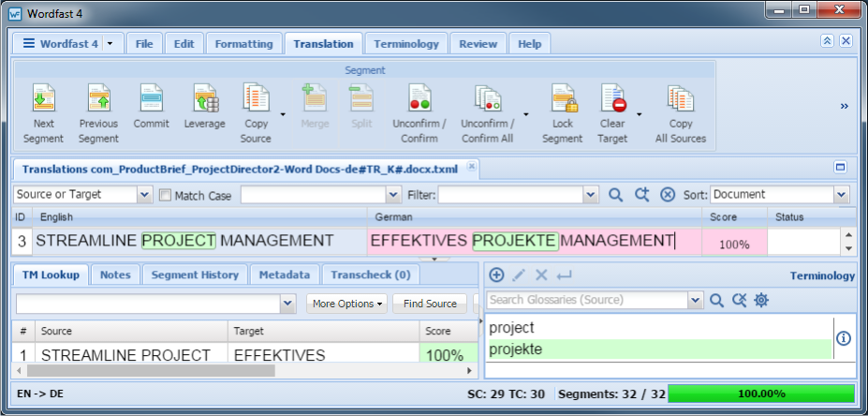Click the highlighted PROJECT term in English source

[179, 241]
